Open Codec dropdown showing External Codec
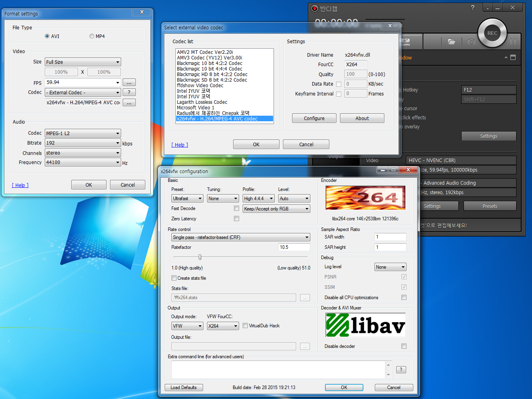 tap(83, 92)
